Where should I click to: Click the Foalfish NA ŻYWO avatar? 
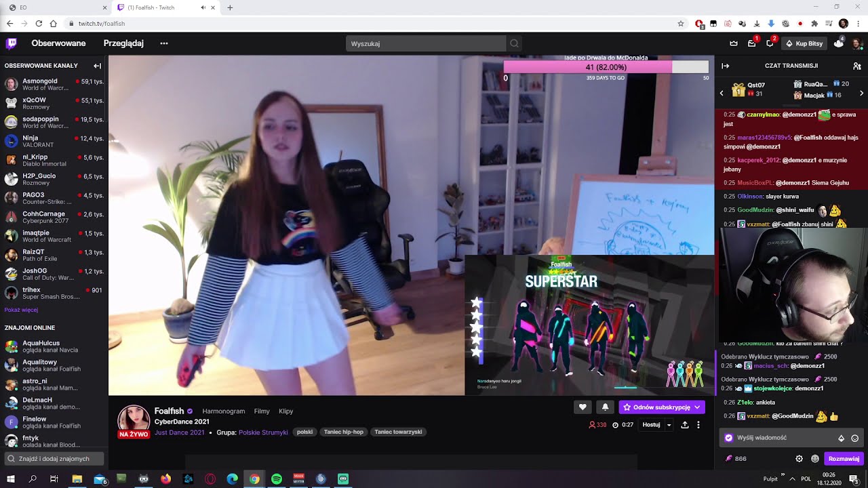point(134,422)
